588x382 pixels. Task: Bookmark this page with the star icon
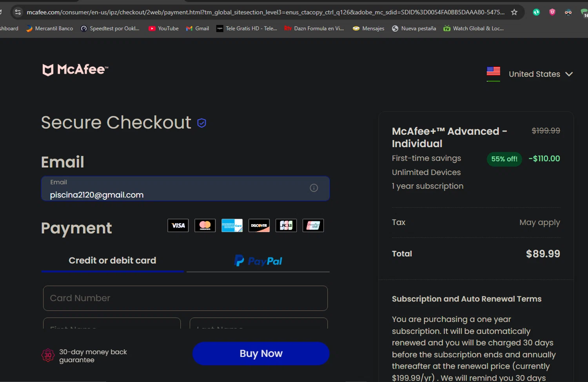pyautogui.click(x=514, y=12)
